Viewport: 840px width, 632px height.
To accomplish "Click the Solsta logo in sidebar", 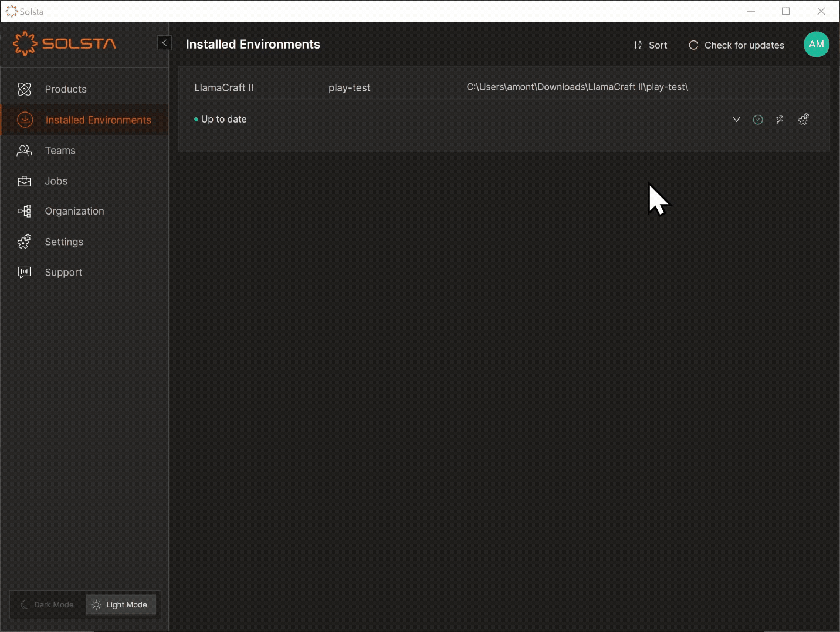I will [x=65, y=44].
